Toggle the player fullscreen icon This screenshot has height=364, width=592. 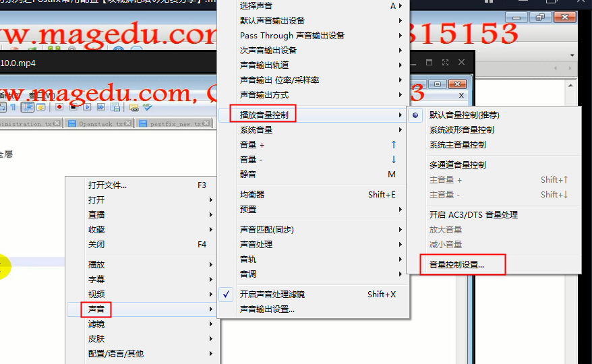coord(445,62)
